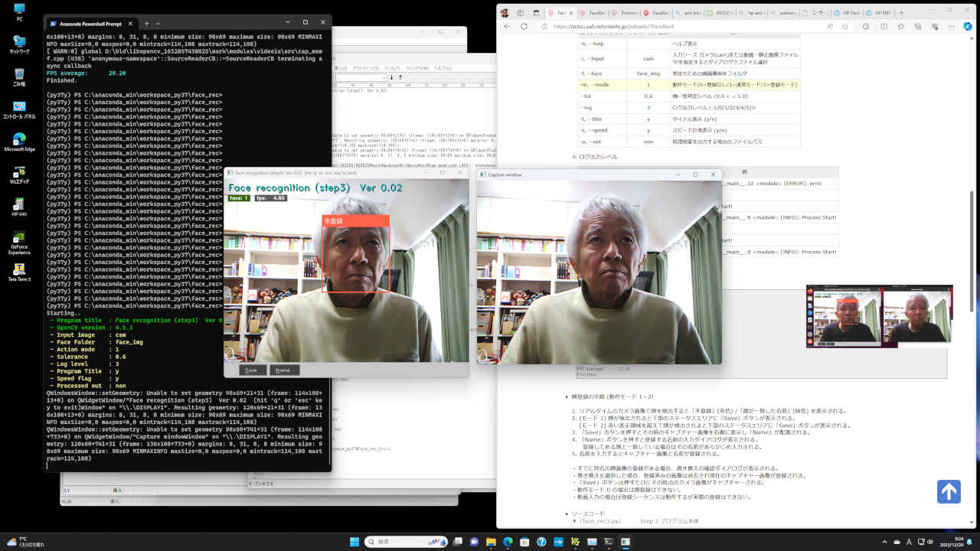Open a new tab in Anaconda PowerShell terminal
Image resolution: width=980 pixels, height=551 pixels.
pos(146,23)
